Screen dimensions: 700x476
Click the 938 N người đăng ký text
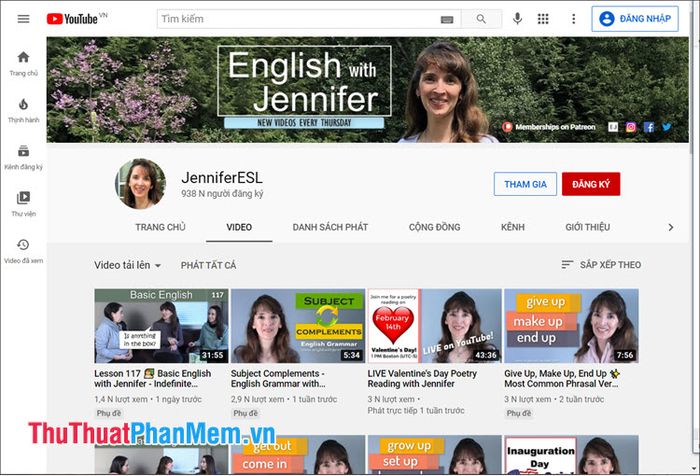pyautogui.click(x=222, y=194)
